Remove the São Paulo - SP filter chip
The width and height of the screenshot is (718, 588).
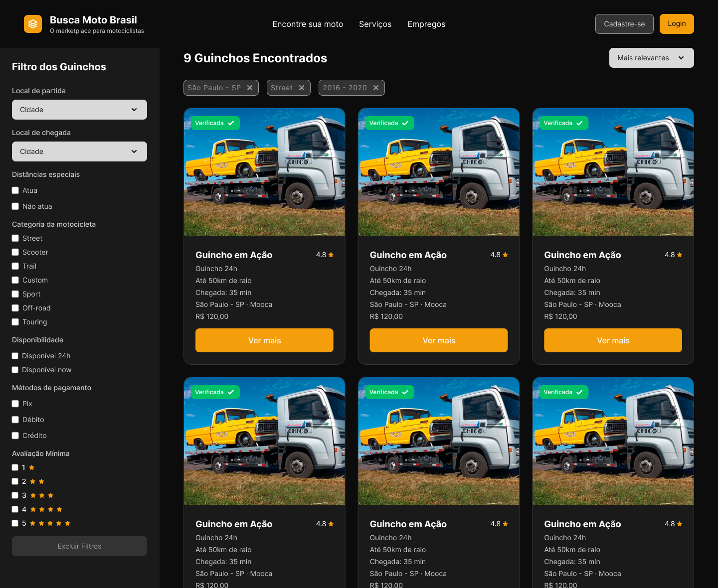click(x=250, y=88)
